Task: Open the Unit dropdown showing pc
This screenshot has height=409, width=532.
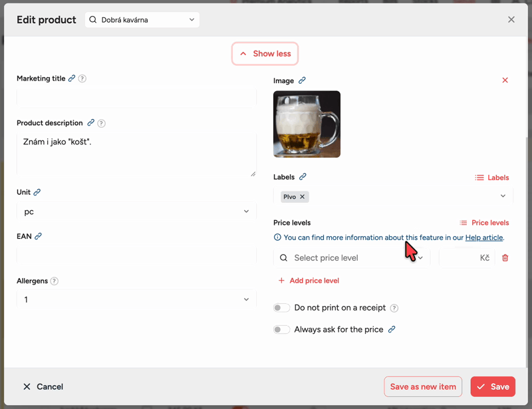Action: (x=136, y=211)
